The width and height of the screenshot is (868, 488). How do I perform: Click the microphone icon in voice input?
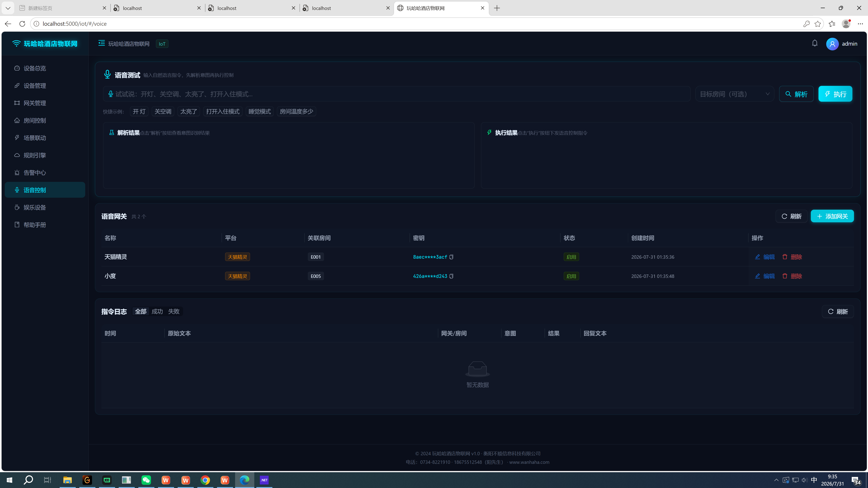click(111, 94)
